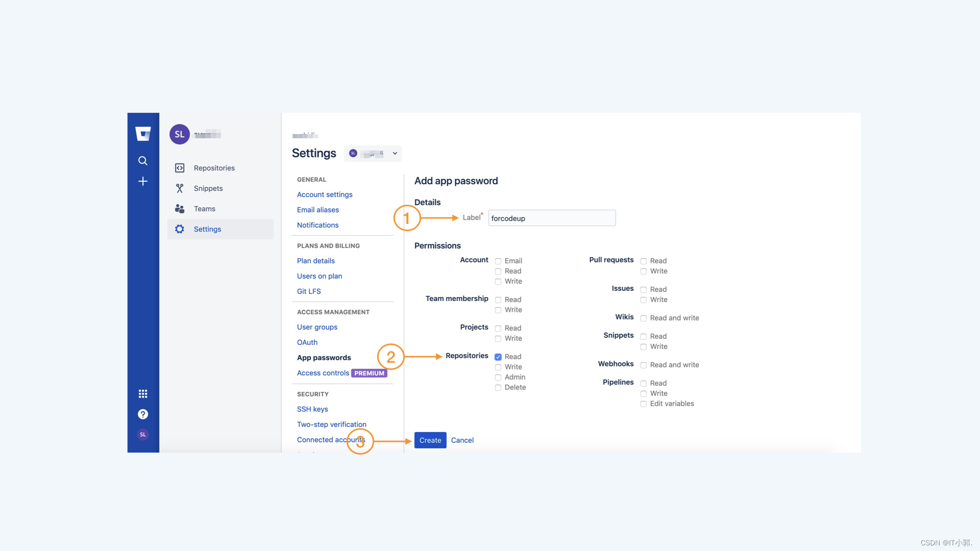This screenshot has height=551, width=980.
Task: Open the app switcher grid icon
Action: (x=143, y=394)
